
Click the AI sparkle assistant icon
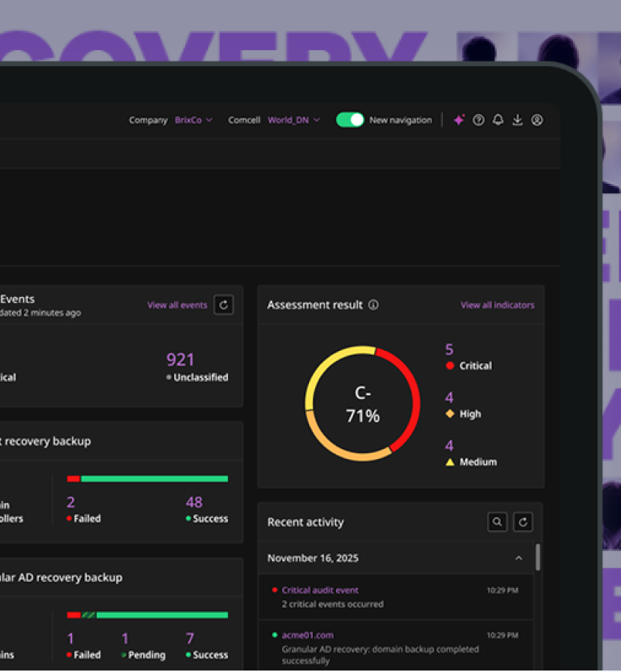[x=459, y=120]
